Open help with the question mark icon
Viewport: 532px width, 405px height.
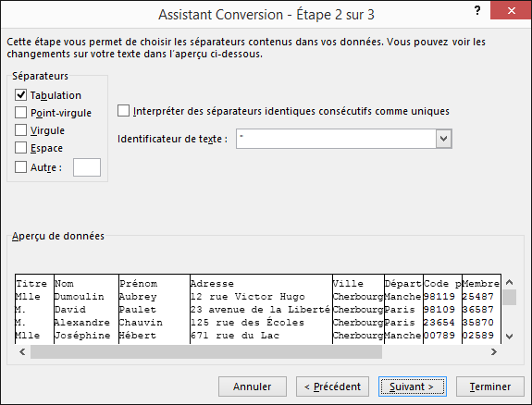pos(477,11)
